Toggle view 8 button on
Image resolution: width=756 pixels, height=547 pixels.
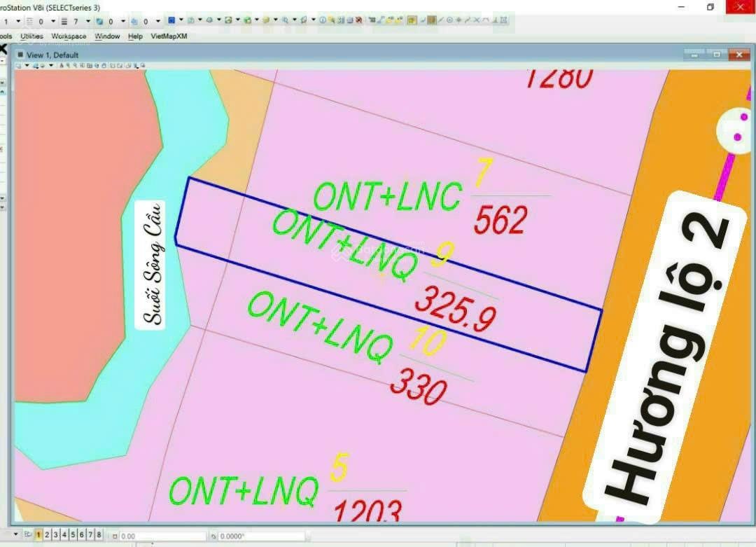point(99,535)
